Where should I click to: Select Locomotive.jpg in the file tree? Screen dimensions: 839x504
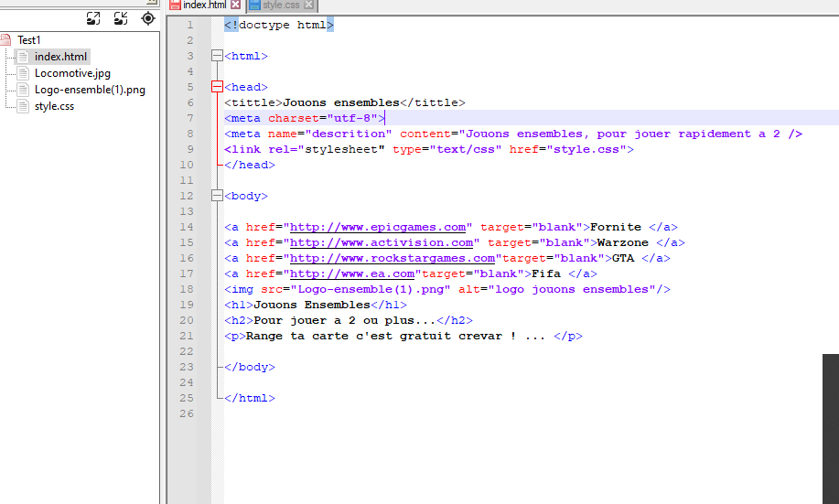pos(73,73)
